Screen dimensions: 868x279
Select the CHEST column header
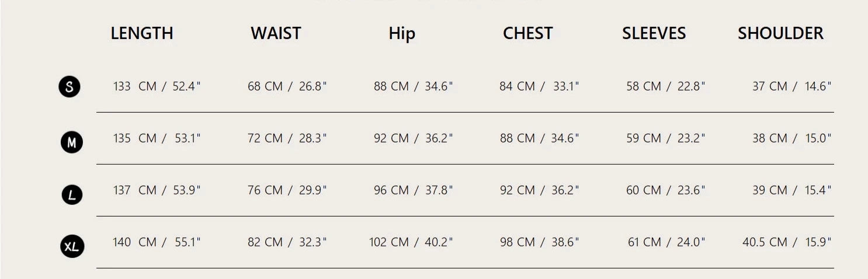tap(527, 33)
